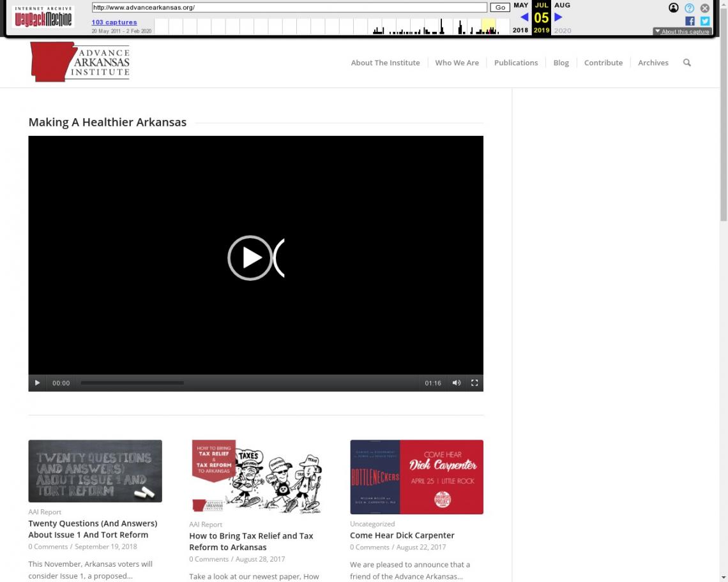Viewport: 728px width, 582px height.
Task: Share this capture on Facebook
Action: [x=690, y=21]
